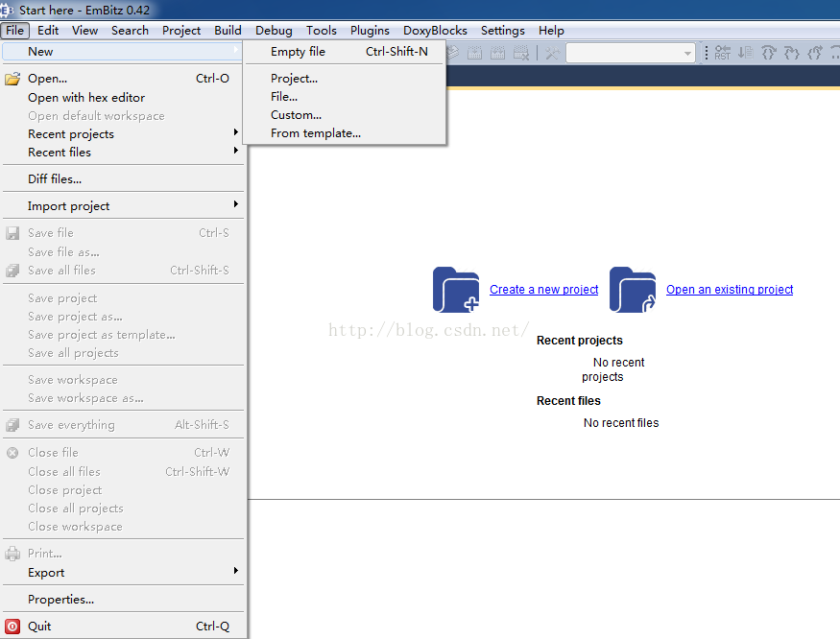
Task: Choose File... from New submenu
Action: click(345, 96)
